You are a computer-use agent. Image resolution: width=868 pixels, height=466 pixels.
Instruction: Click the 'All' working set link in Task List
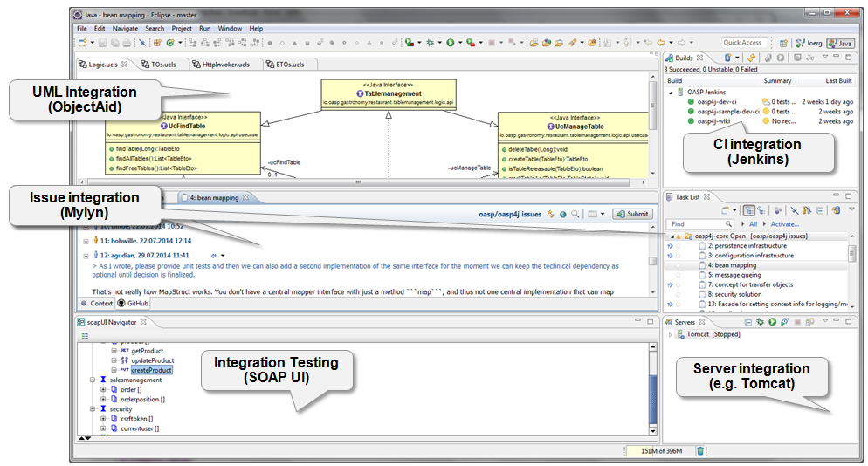point(753,224)
